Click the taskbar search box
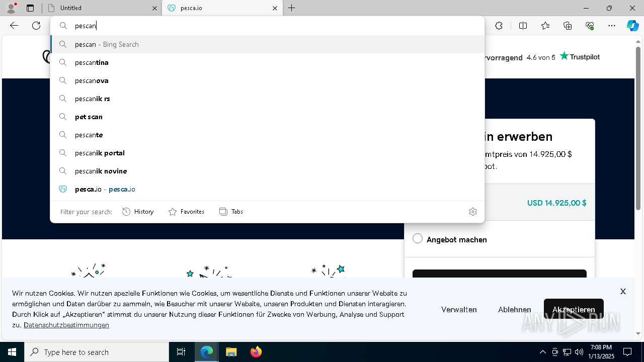Image resolution: width=644 pixels, height=362 pixels. [97, 352]
